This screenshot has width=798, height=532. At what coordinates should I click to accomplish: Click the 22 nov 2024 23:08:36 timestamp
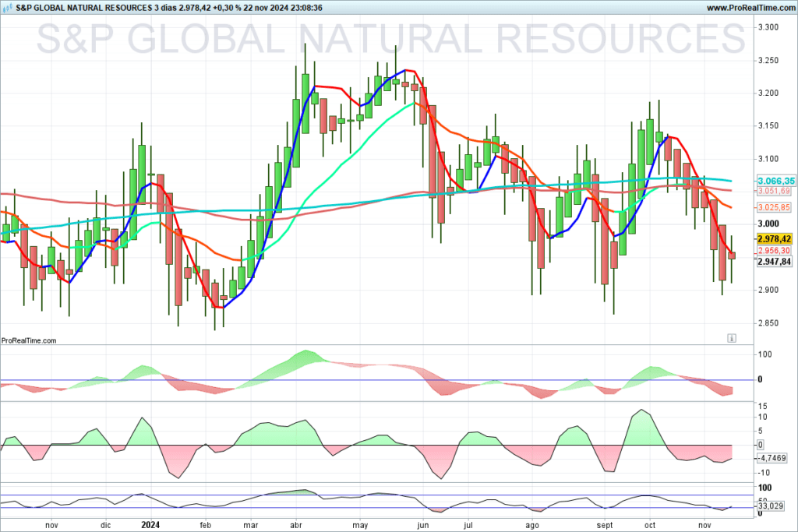pyautogui.click(x=283, y=8)
